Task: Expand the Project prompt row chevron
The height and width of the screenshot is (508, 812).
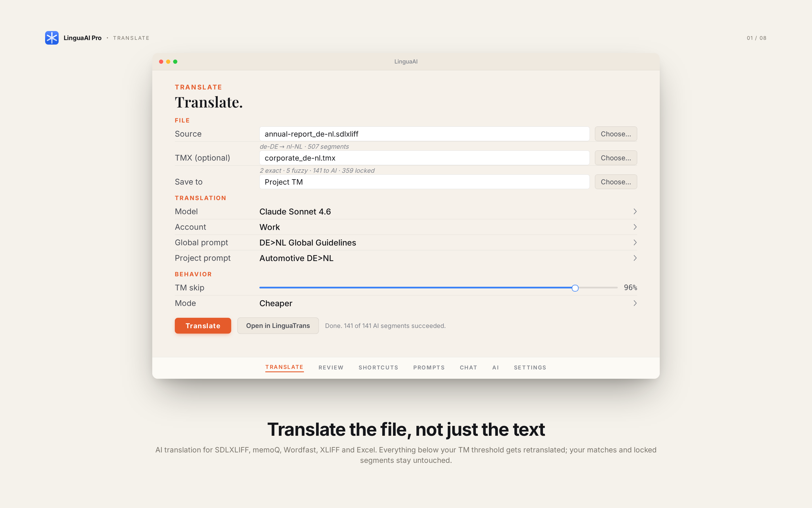Action: coord(635,258)
